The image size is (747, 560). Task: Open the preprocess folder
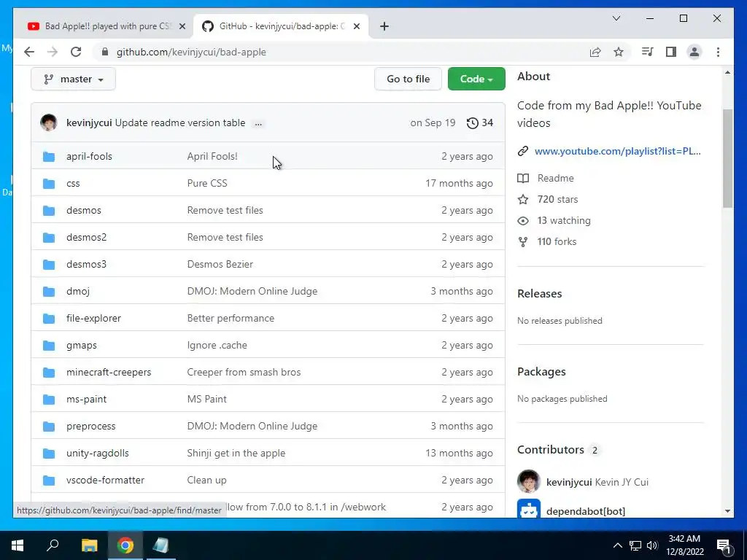point(90,426)
